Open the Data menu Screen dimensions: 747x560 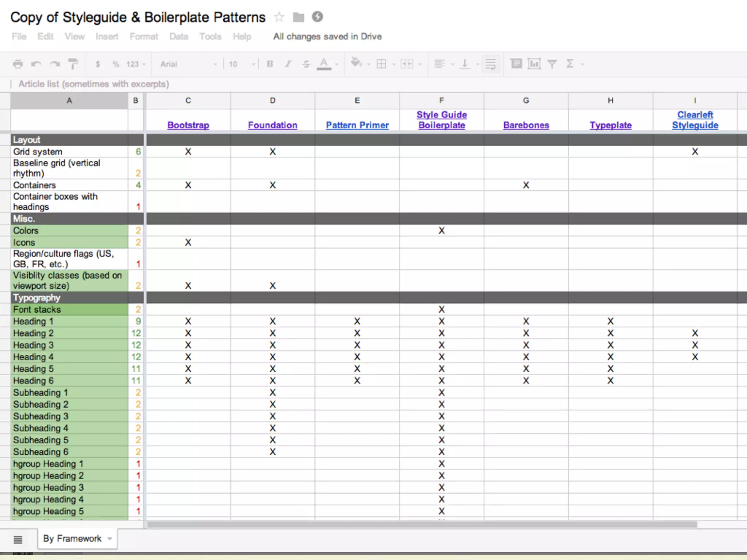pyautogui.click(x=179, y=36)
